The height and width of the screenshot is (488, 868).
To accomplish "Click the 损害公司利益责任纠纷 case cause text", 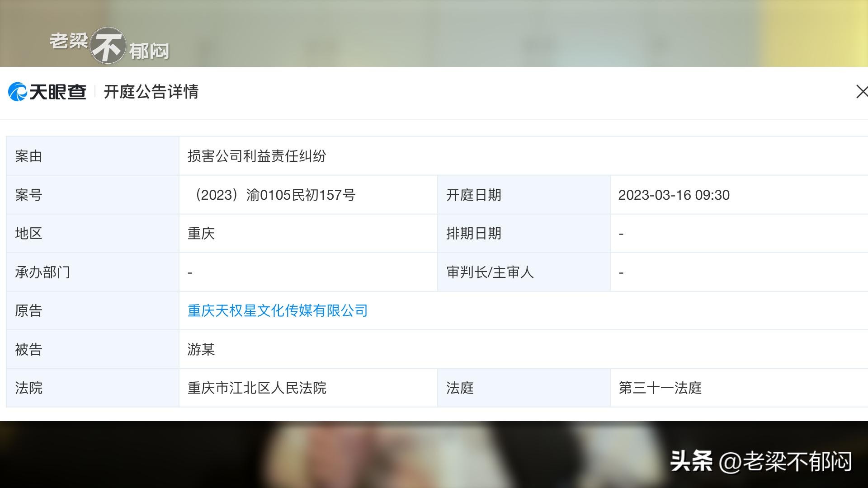I will 256,156.
